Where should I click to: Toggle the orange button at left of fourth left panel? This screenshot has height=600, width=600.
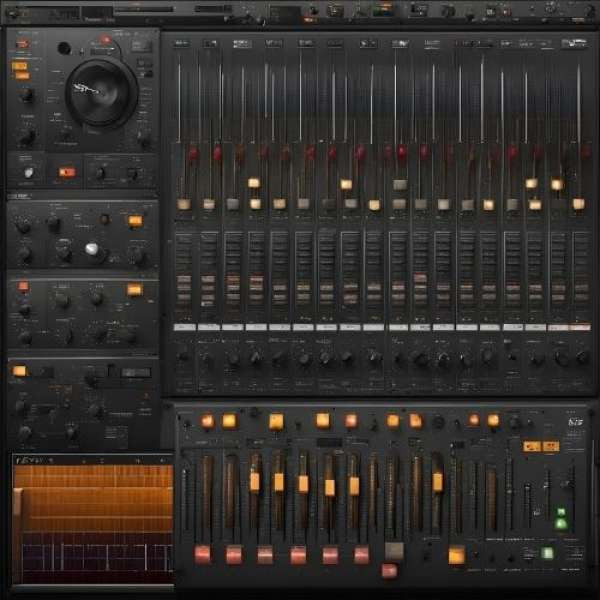point(19,371)
